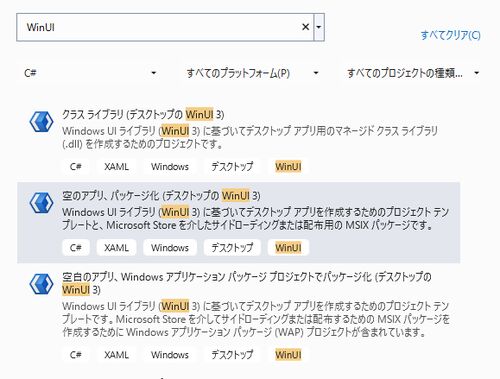Image resolution: width=500 pixels, height=379 pixels.
Task: Click the selected template's MSIX description text
Action: [256, 219]
